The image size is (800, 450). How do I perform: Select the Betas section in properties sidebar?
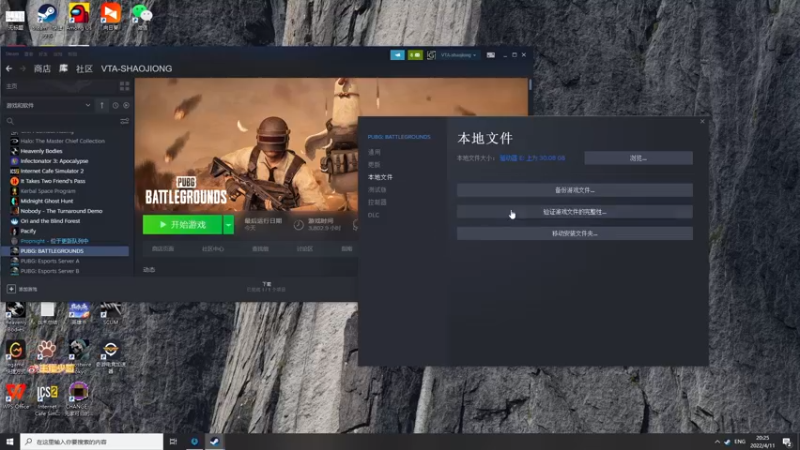[x=377, y=190]
